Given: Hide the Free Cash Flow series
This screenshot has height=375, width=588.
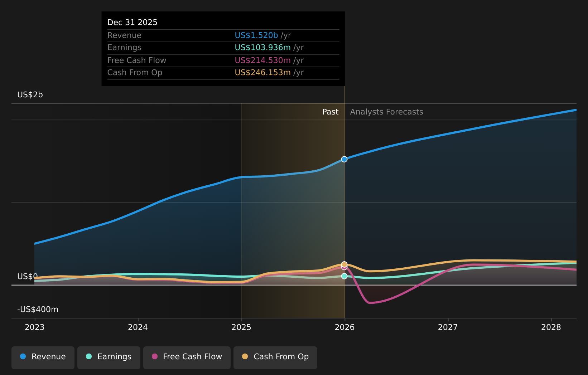Looking at the screenshot, I should coord(187,356).
